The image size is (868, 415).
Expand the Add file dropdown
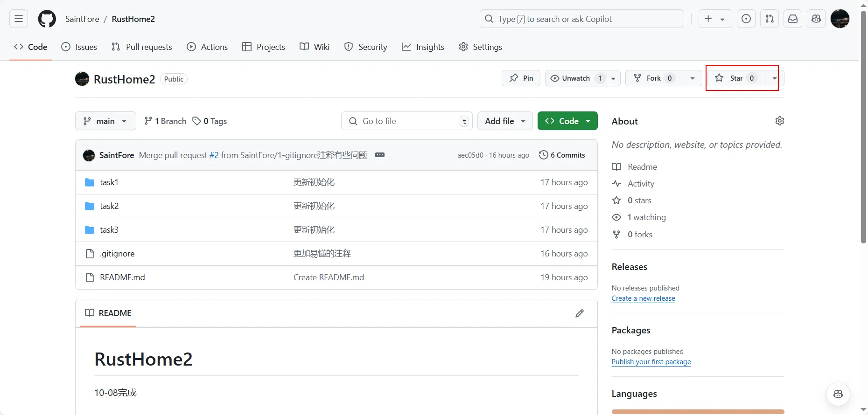505,121
